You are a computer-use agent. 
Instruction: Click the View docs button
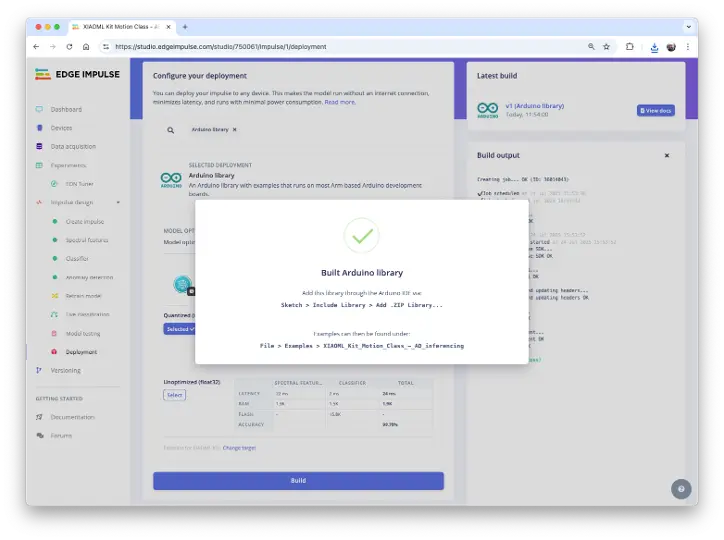click(655, 110)
